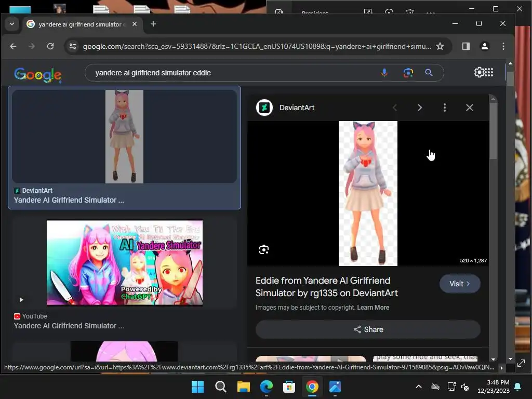Open the Windows Start menu
Screen dimensions: 532x399
point(198,387)
